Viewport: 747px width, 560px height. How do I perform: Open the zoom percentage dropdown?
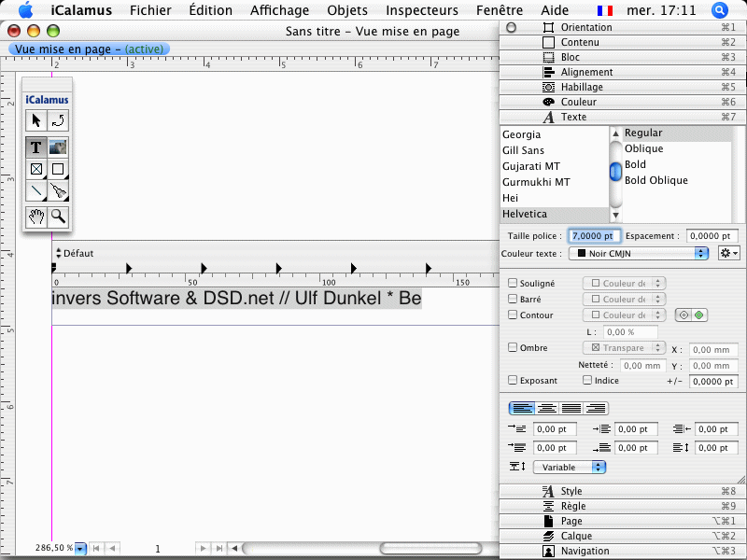coord(80,549)
